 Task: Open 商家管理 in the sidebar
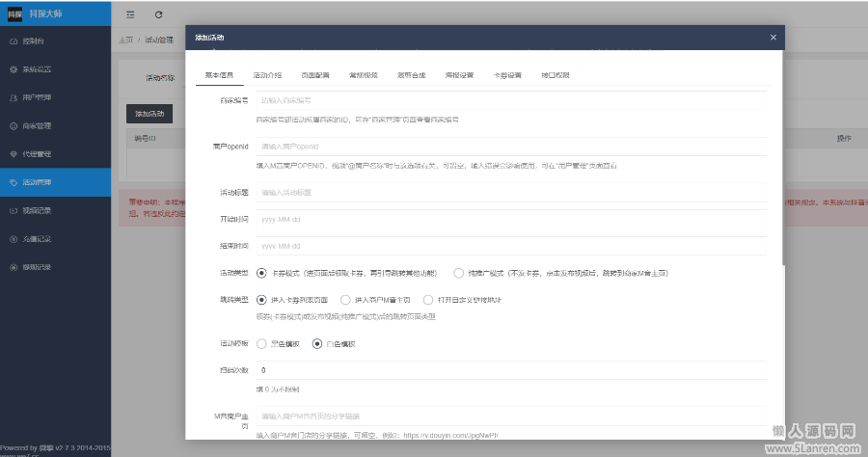pos(36,125)
